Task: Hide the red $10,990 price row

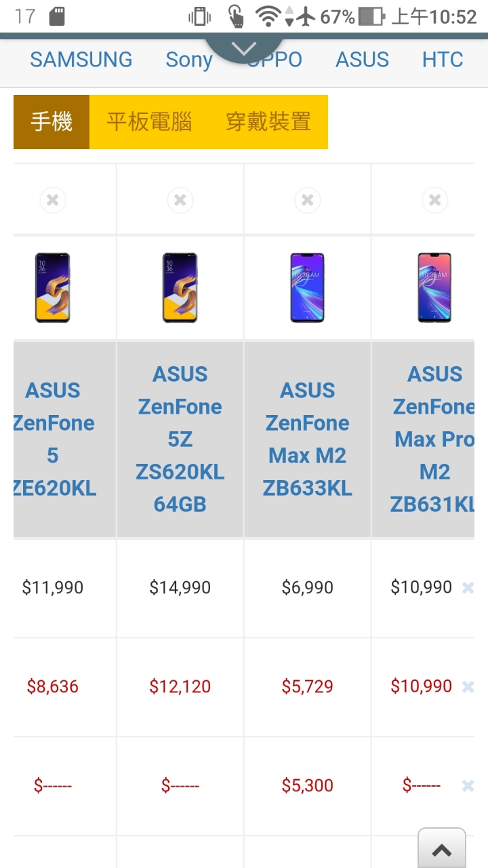Action: pyautogui.click(x=468, y=687)
